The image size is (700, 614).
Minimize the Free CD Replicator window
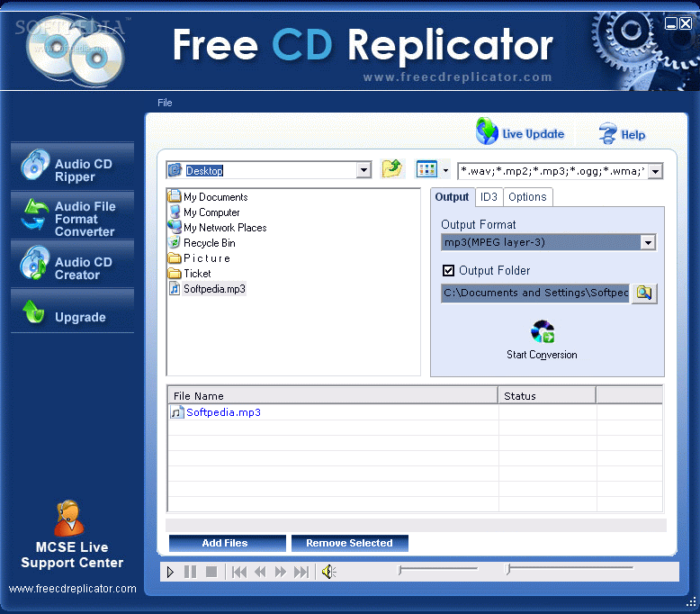(x=670, y=23)
